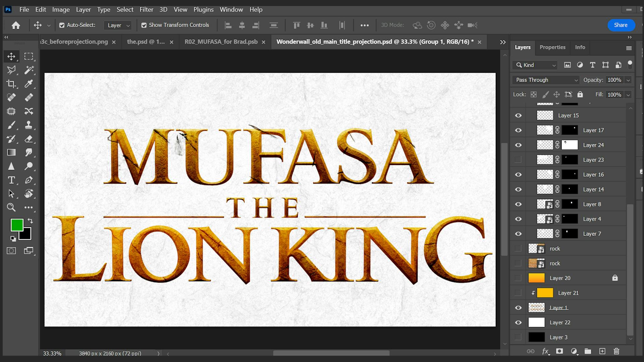
Task: Open Opacity slider dropdown arrow
Action: click(628, 80)
